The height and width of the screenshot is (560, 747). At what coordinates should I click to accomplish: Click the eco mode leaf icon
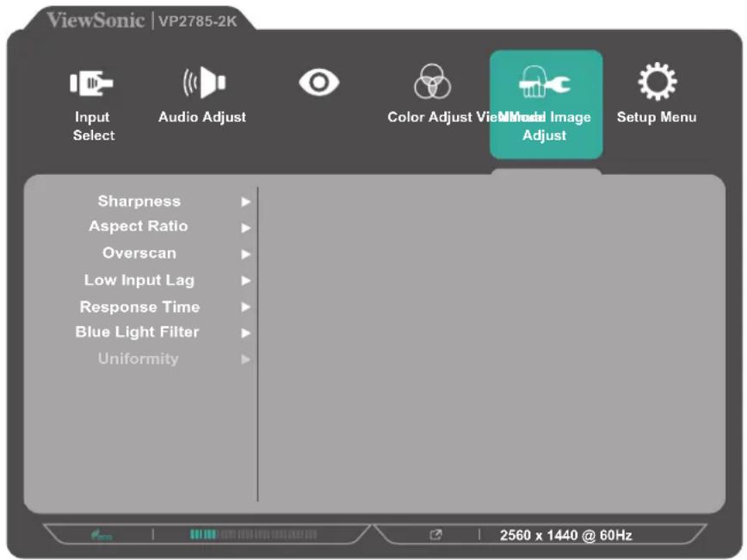click(x=102, y=535)
